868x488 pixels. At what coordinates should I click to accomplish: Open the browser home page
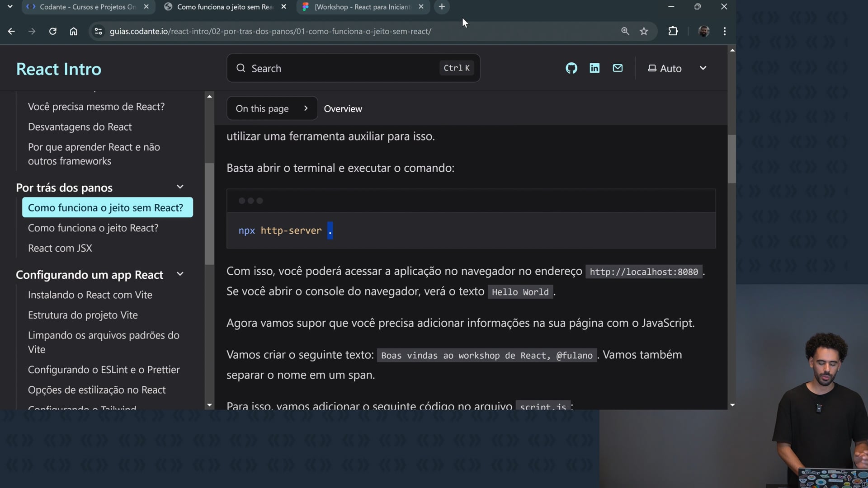pos(74,31)
